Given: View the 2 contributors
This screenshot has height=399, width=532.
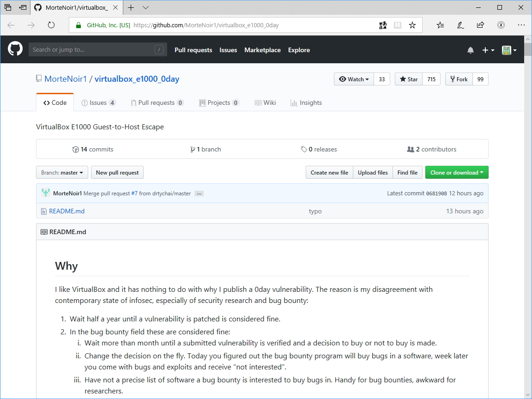Looking at the screenshot, I should coord(431,149).
